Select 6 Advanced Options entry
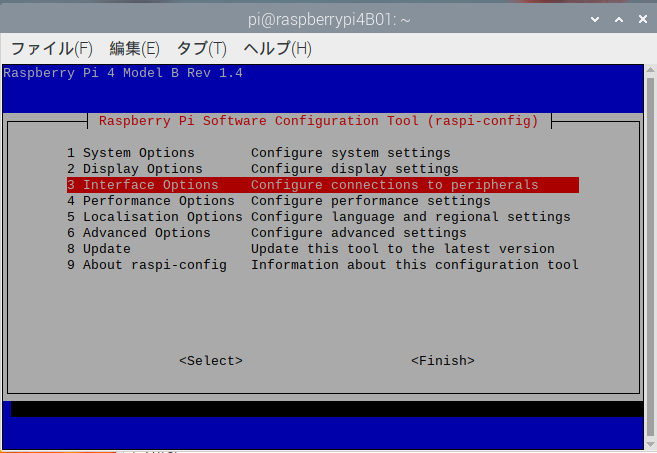The image size is (657, 453). point(139,233)
